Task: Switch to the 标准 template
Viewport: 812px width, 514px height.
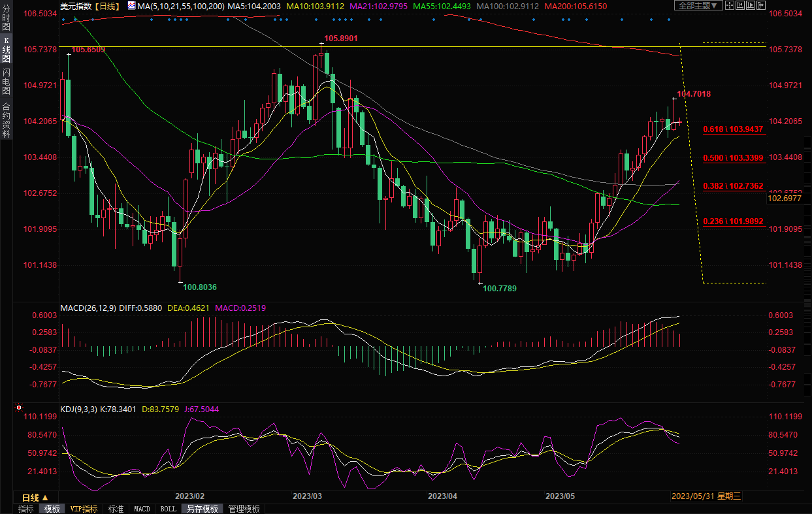Action: 116,509
